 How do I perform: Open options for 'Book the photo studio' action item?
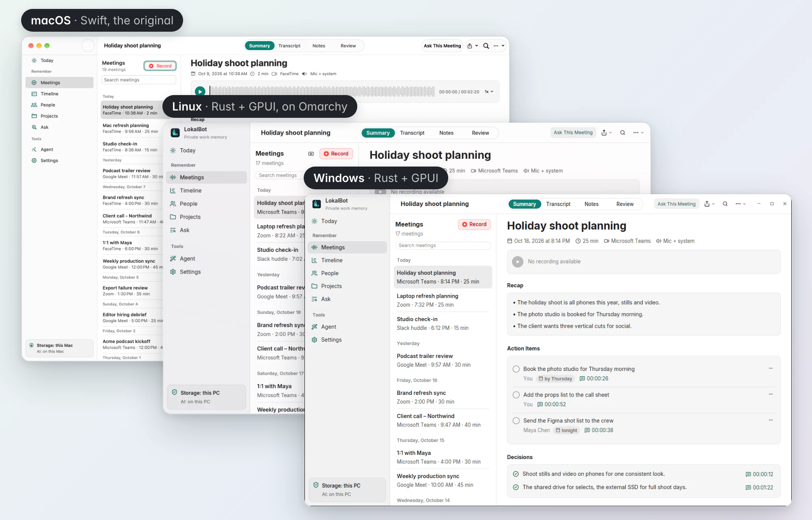[x=771, y=368]
